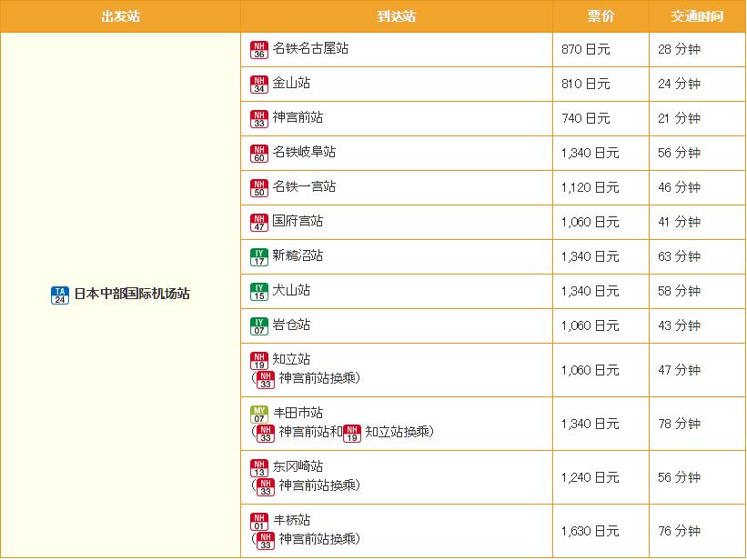
Task: Click the IY17 icon beside 新鹈沼站
Action: pyautogui.click(x=259, y=256)
